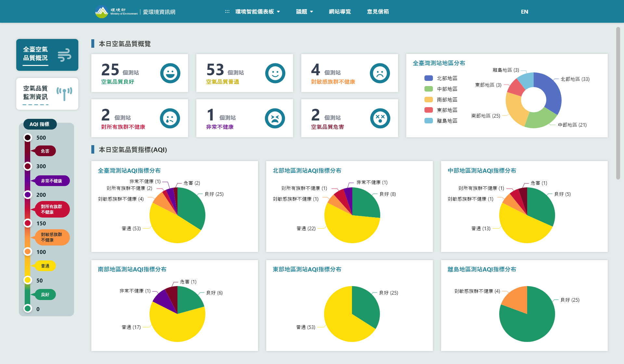This screenshot has width=624, height=364.
Task: Switch language with the EN link
Action: [524, 12]
